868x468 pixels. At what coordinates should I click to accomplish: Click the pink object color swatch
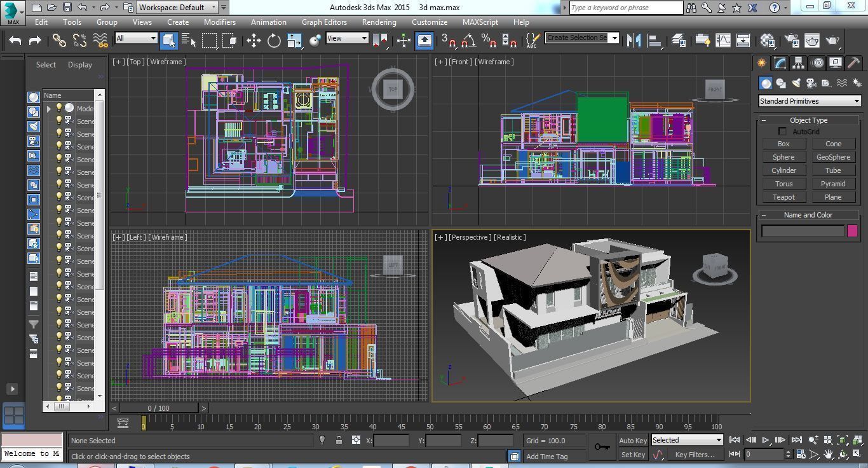[852, 231]
